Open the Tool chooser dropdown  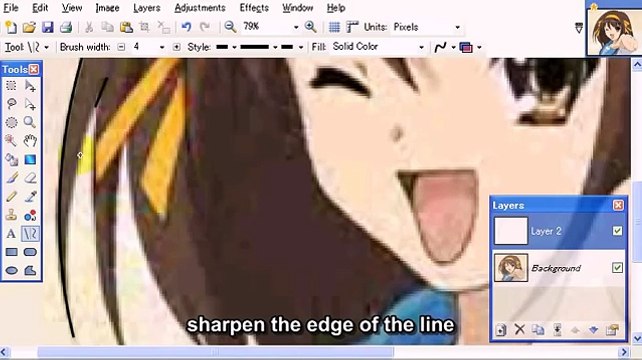pos(46,48)
